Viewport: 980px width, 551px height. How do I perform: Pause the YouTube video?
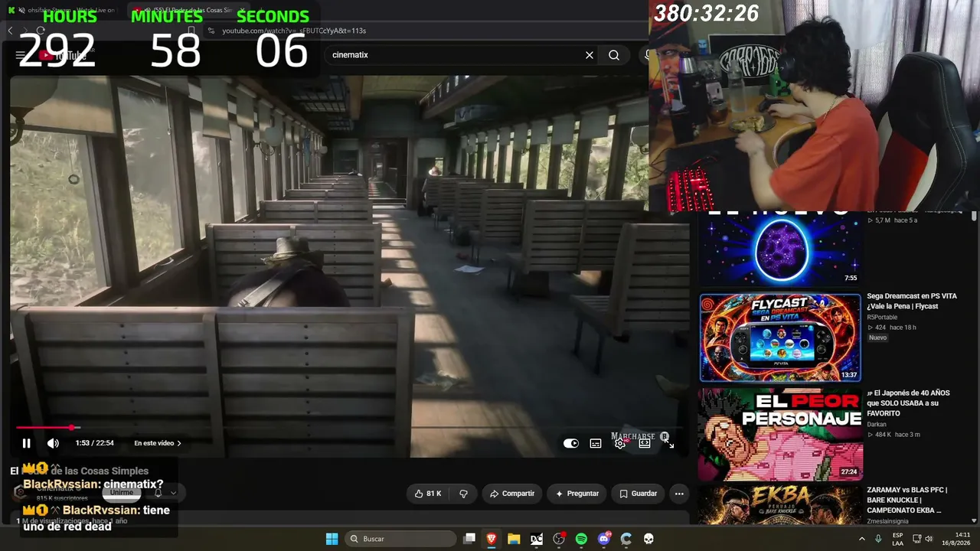click(x=26, y=443)
